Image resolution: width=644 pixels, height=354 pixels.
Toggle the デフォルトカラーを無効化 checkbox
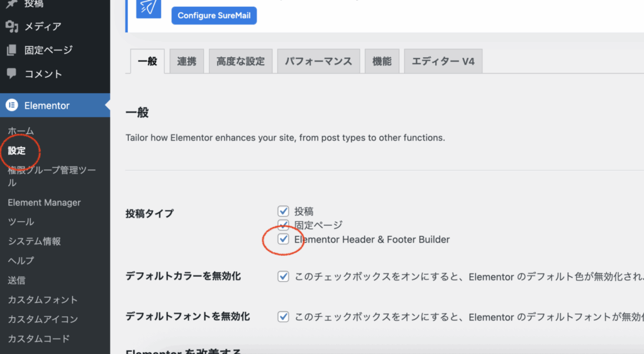point(283,277)
